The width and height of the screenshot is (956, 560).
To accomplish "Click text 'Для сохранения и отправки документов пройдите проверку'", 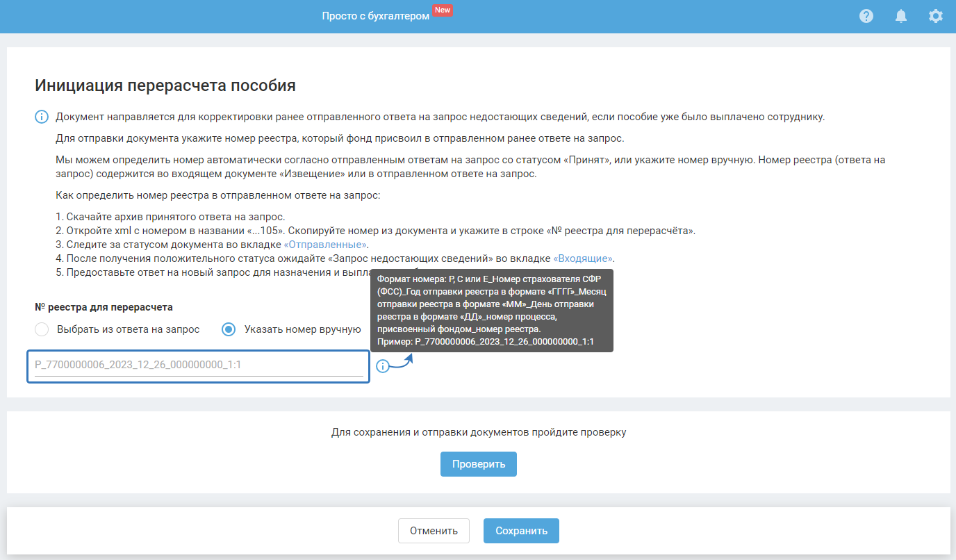I will (x=479, y=432).
